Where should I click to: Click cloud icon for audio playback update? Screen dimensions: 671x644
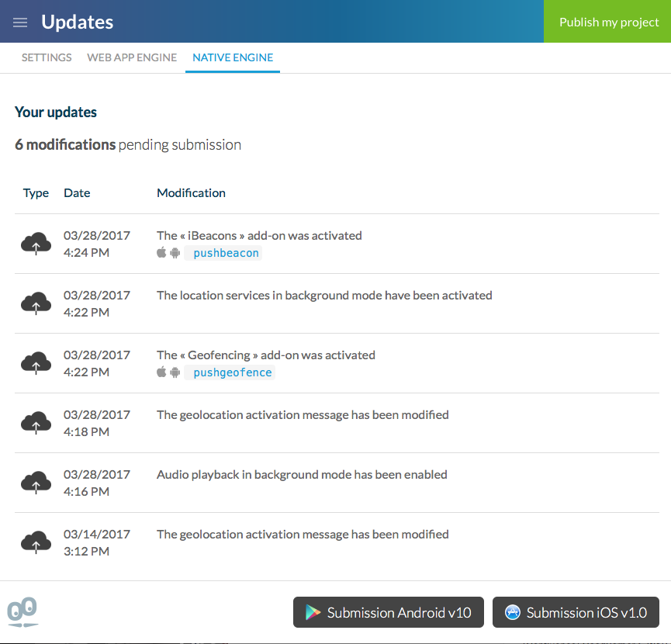pos(36,483)
